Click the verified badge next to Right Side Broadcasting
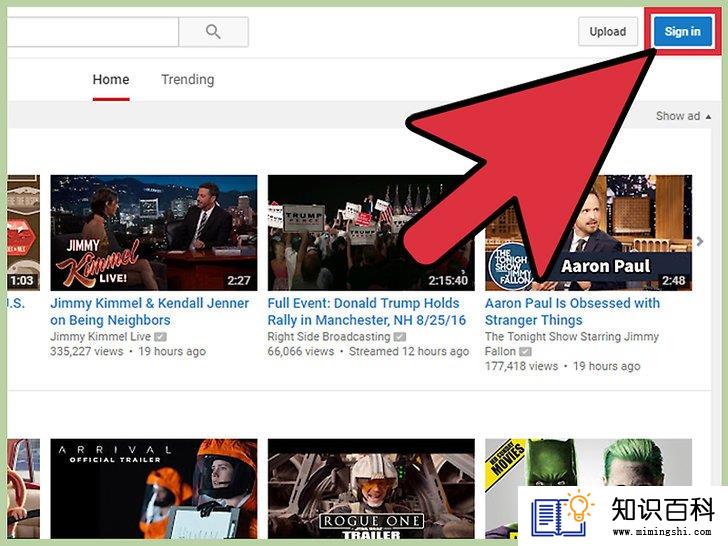Image resolution: width=728 pixels, height=546 pixels. [x=400, y=337]
